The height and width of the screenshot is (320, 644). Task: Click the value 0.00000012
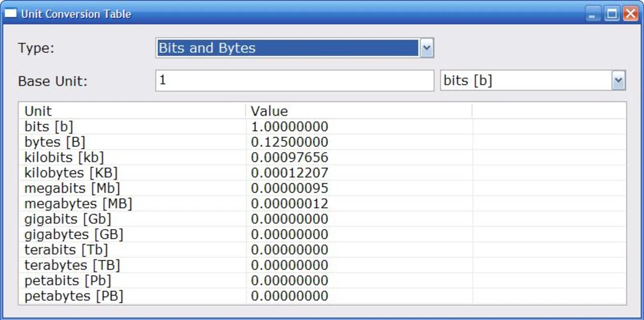[290, 204]
